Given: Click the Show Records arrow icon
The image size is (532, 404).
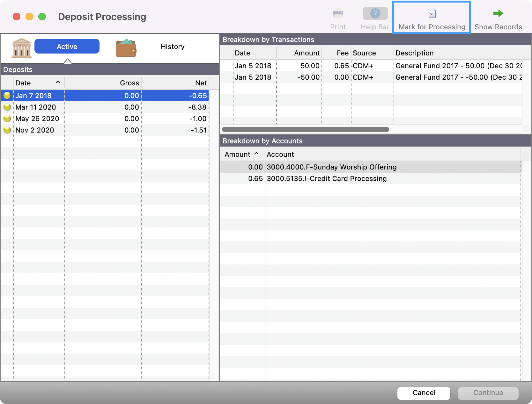Looking at the screenshot, I should pyautogui.click(x=498, y=13).
